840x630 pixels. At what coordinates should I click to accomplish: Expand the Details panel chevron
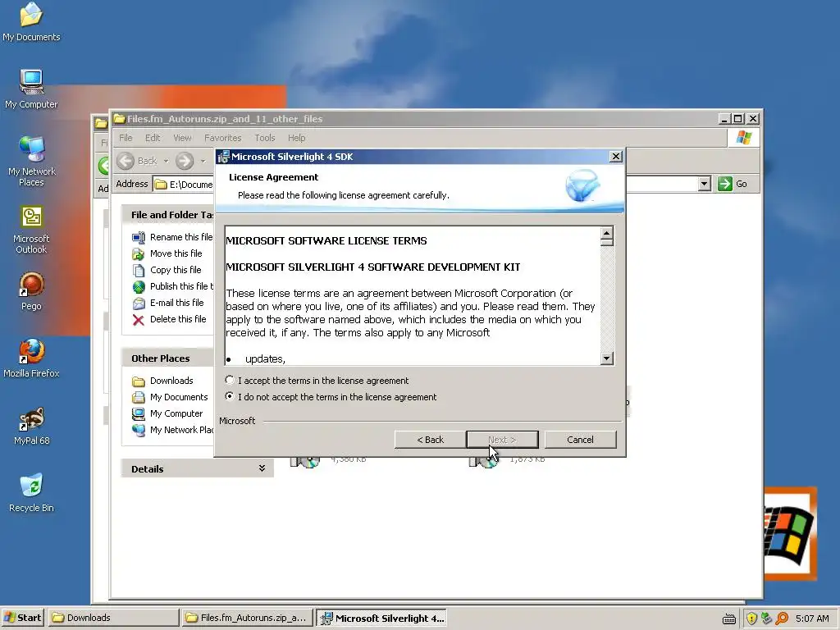262,468
